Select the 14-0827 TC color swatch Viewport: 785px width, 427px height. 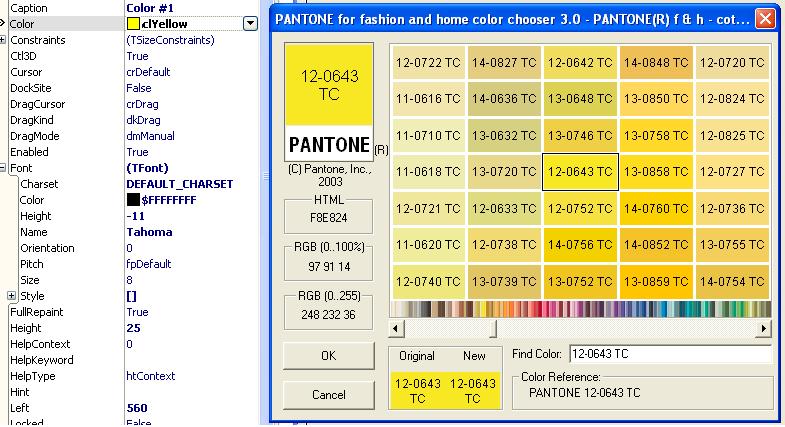tap(504, 63)
